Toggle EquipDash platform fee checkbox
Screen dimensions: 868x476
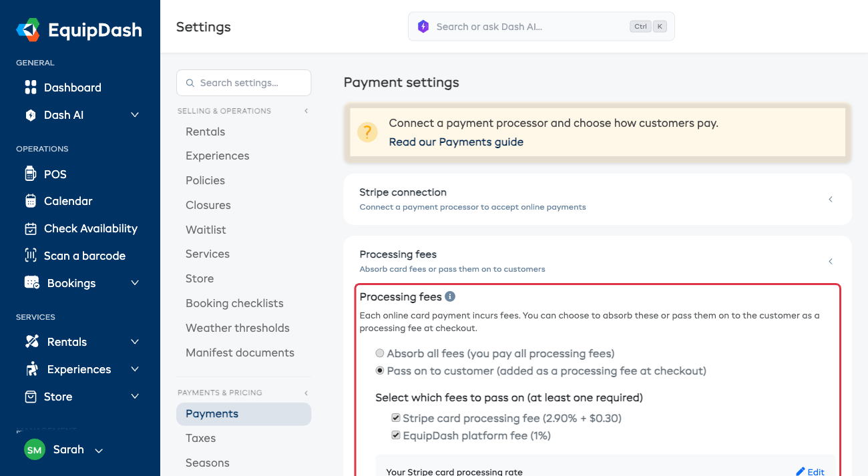[396, 436]
